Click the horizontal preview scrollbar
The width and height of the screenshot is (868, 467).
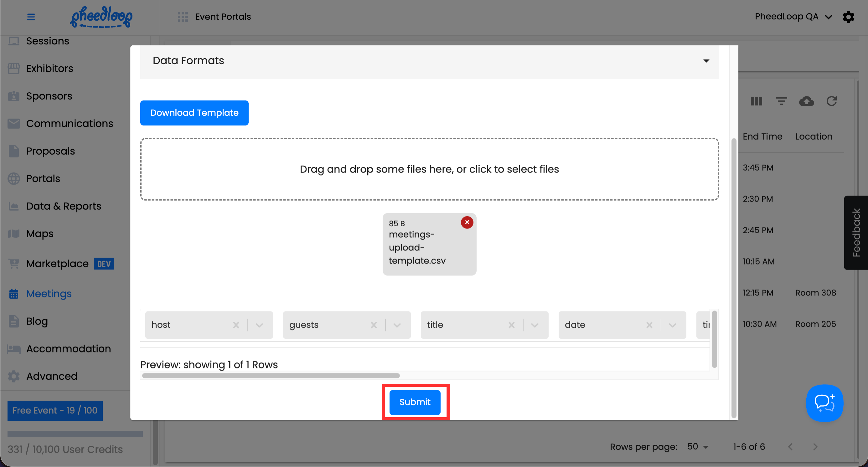click(271, 376)
